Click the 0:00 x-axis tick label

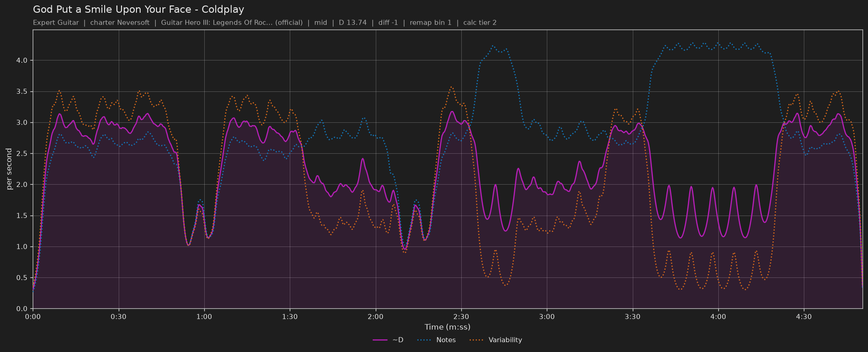[x=33, y=317]
